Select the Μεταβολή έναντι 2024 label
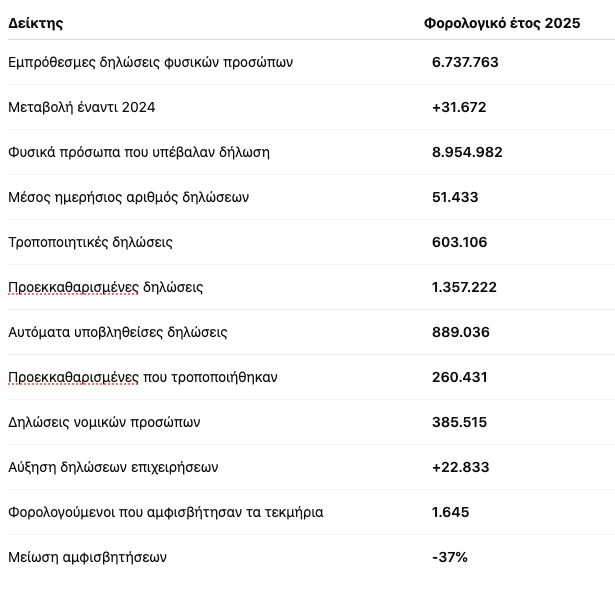615x591 pixels. 82,107
